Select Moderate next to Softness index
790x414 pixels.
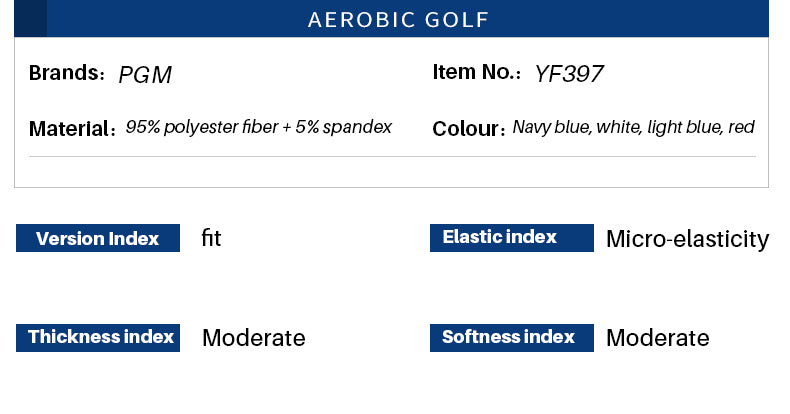pyautogui.click(x=657, y=338)
